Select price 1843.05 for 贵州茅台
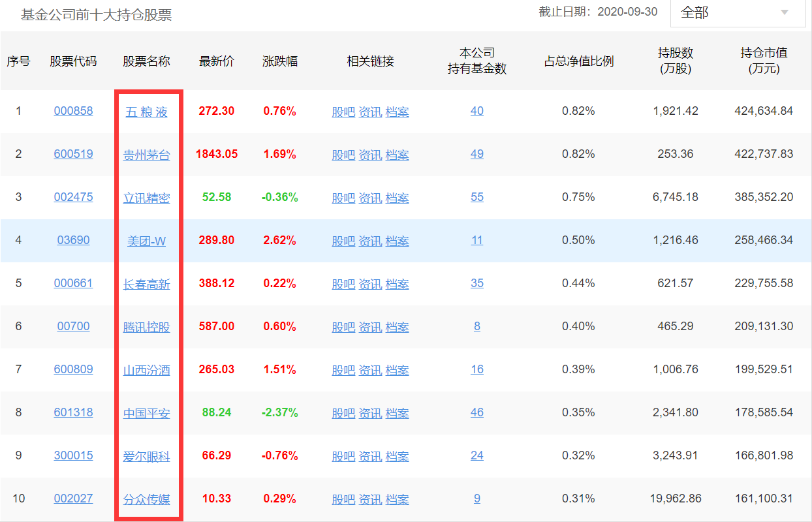Image resolution: width=812 pixels, height=522 pixels. click(217, 154)
